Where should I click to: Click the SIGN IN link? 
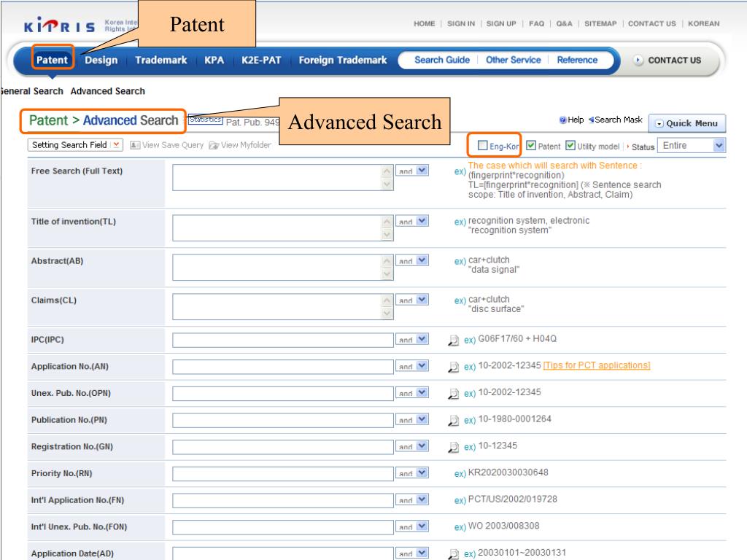461,23
